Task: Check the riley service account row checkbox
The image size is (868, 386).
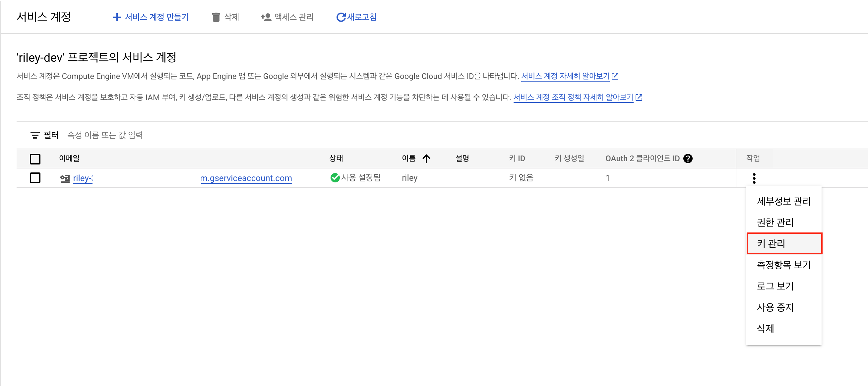Action: tap(35, 178)
